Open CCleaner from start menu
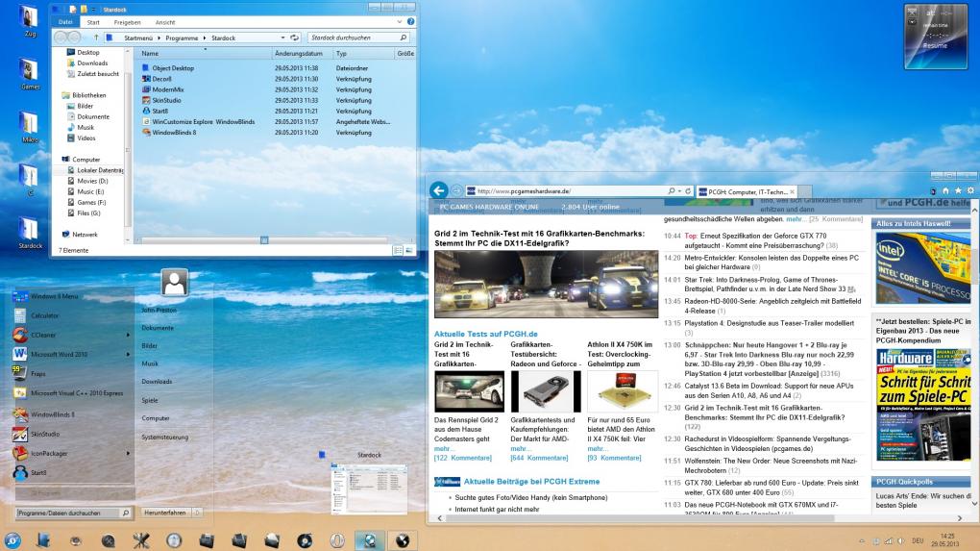The width and height of the screenshot is (980, 551). coord(71,336)
